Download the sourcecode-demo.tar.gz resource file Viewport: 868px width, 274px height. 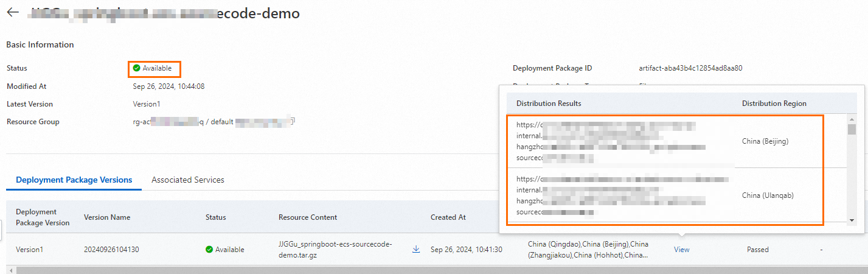pyautogui.click(x=416, y=249)
